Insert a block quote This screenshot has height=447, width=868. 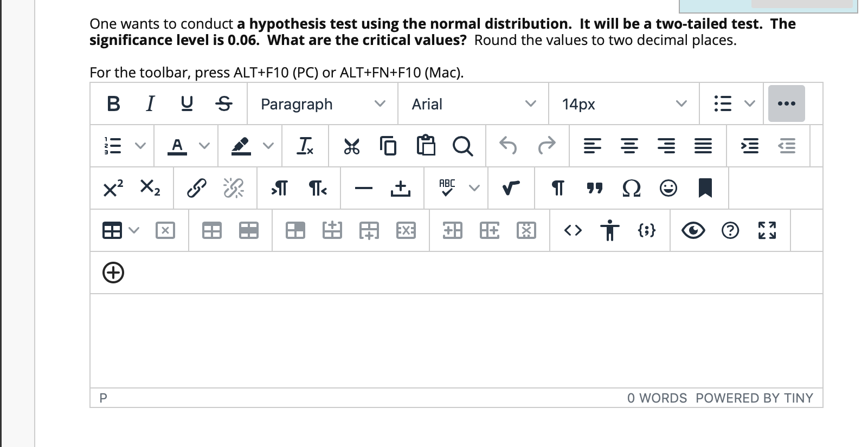(x=595, y=188)
